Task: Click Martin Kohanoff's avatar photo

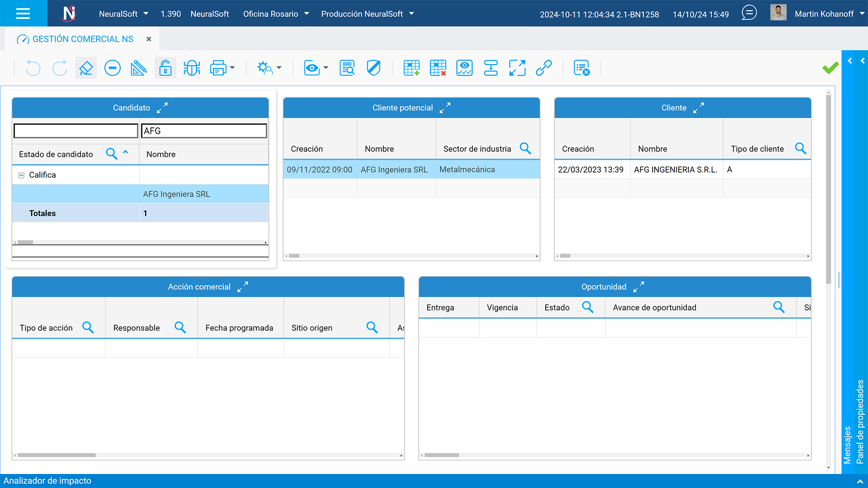Action: click(778, 13)
